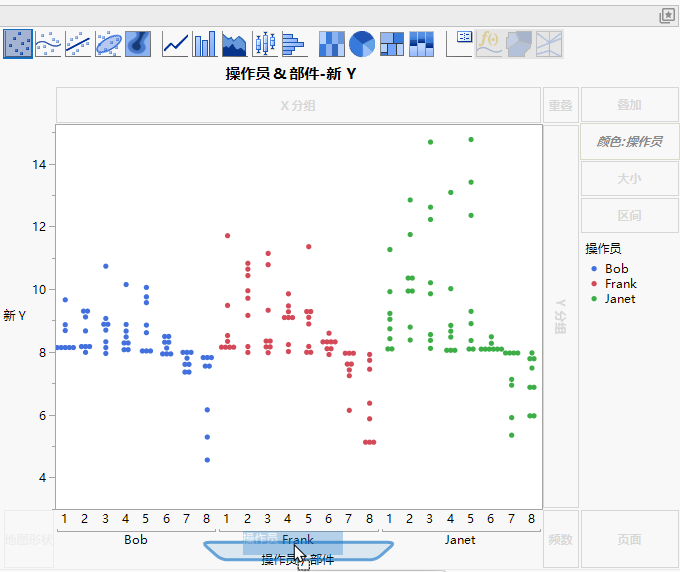The width and height of the screenshot is (680, 572).
Task: Select the Histogram element icon
Action: pyautogui.click(x=295, y=44)
